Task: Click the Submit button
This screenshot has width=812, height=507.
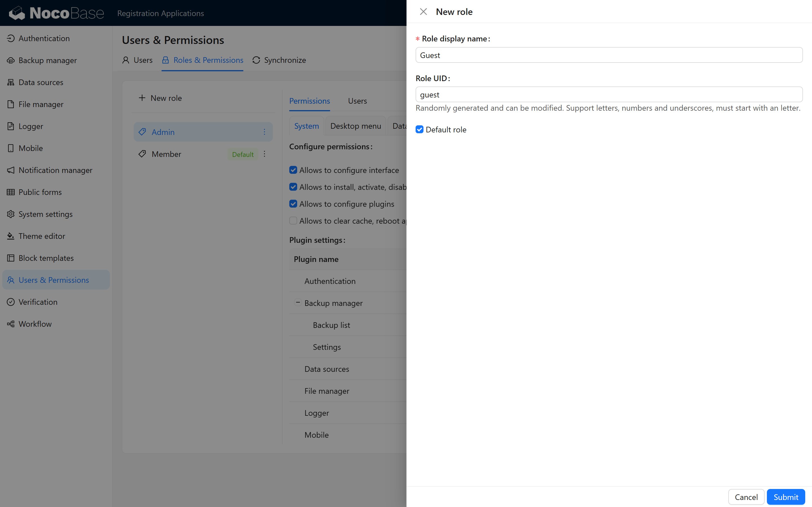Action: pos(785,497)
